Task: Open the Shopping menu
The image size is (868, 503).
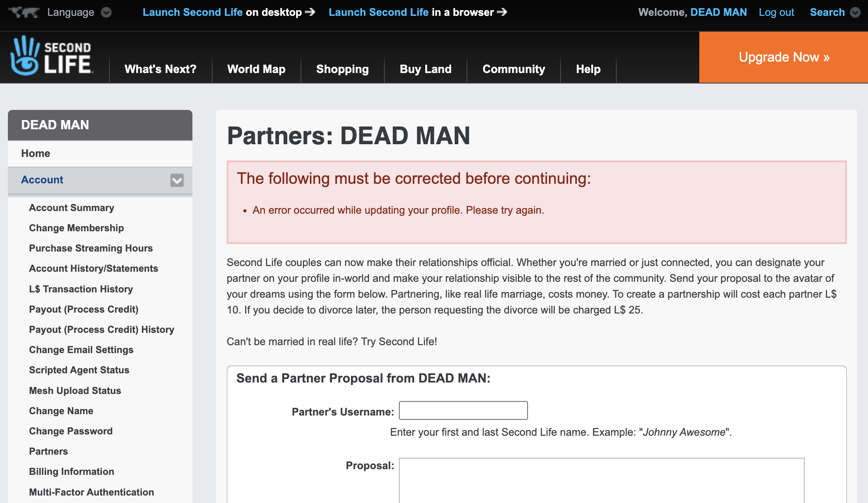Action: (343, 69)
